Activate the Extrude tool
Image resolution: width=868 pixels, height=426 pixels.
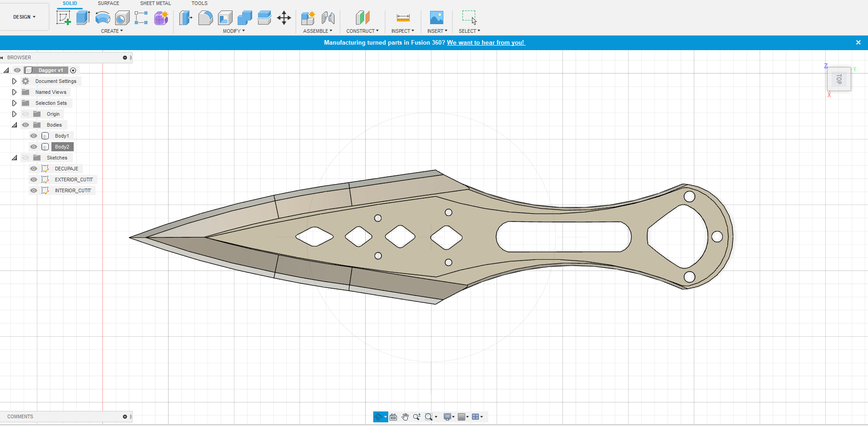(82, 18)
